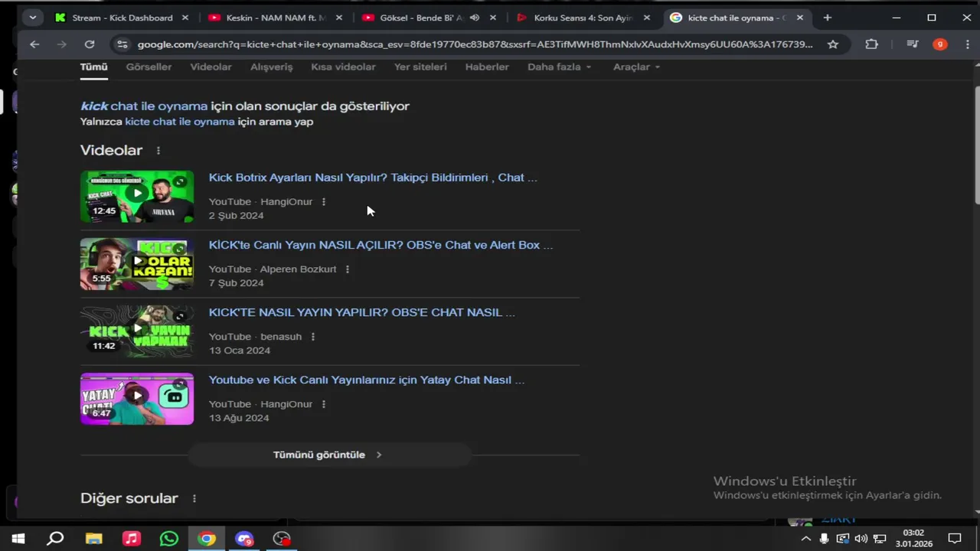Close the Göksel - Bende Bi' tab

click(493, 18)
